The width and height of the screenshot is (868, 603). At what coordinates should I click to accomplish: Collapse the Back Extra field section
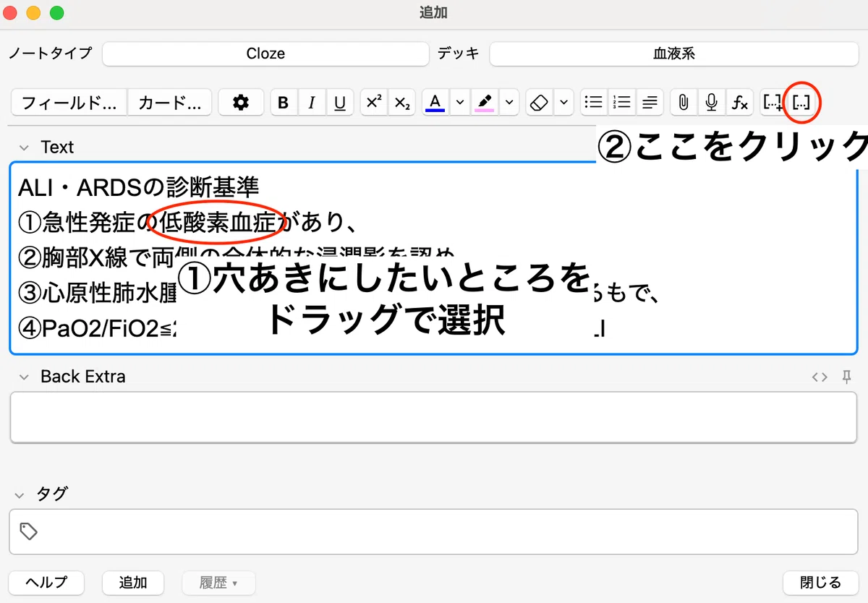(x=25, y=377)
